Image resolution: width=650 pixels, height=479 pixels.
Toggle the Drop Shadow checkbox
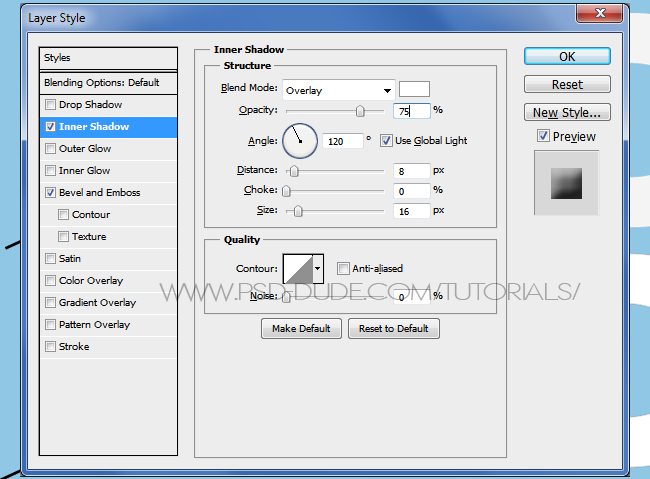pyautogui.click(x=51, y=105)
